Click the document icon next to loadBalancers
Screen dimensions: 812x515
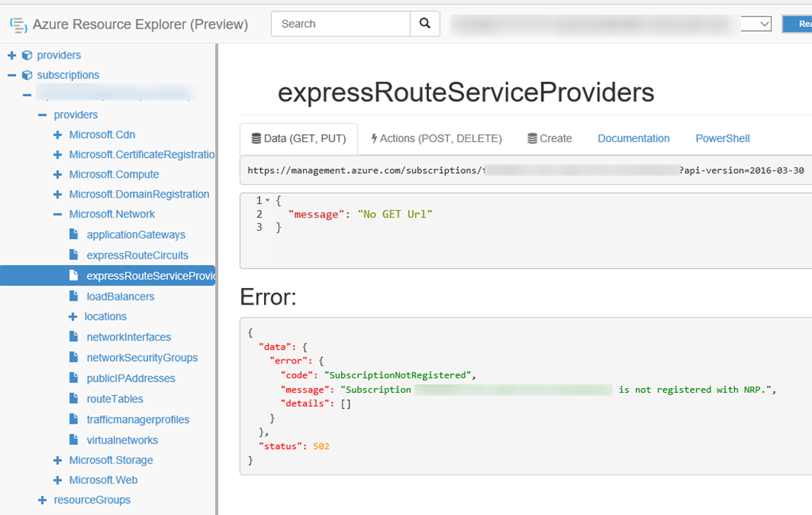(74, 297)
